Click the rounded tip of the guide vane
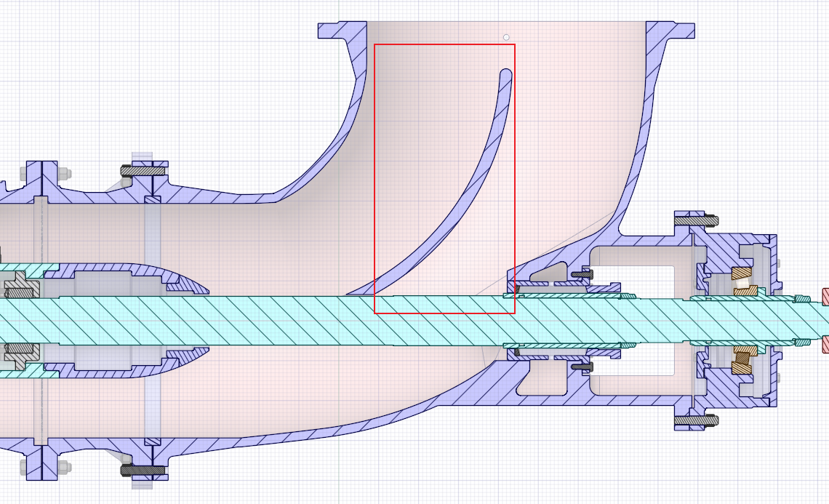This screenshot has width=829, height=504. click(506, 73)
